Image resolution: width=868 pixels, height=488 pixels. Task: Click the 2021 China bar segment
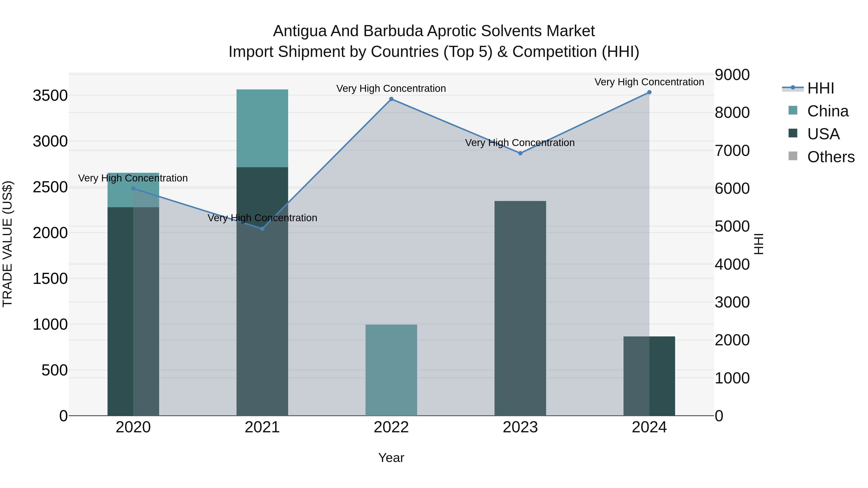click(262, 128)
